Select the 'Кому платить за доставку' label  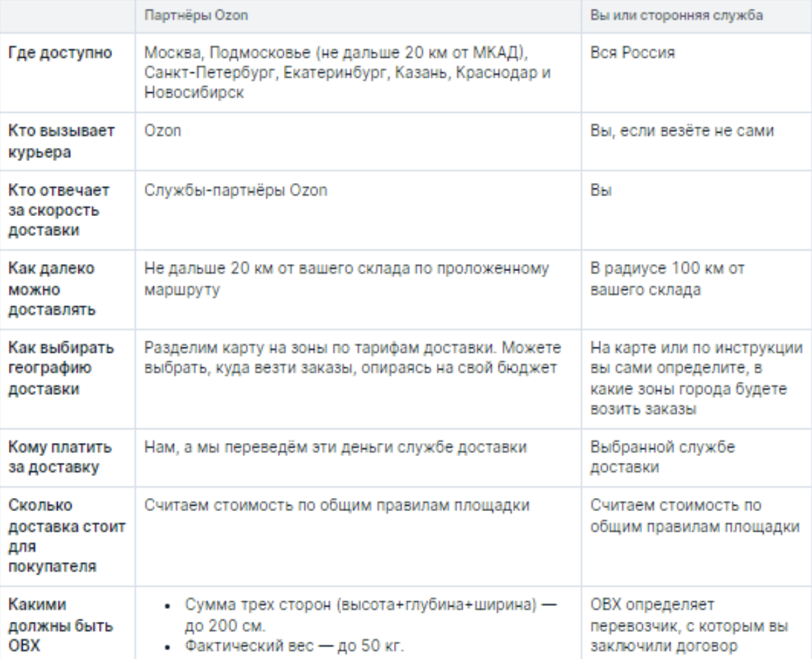click(60, 457)
